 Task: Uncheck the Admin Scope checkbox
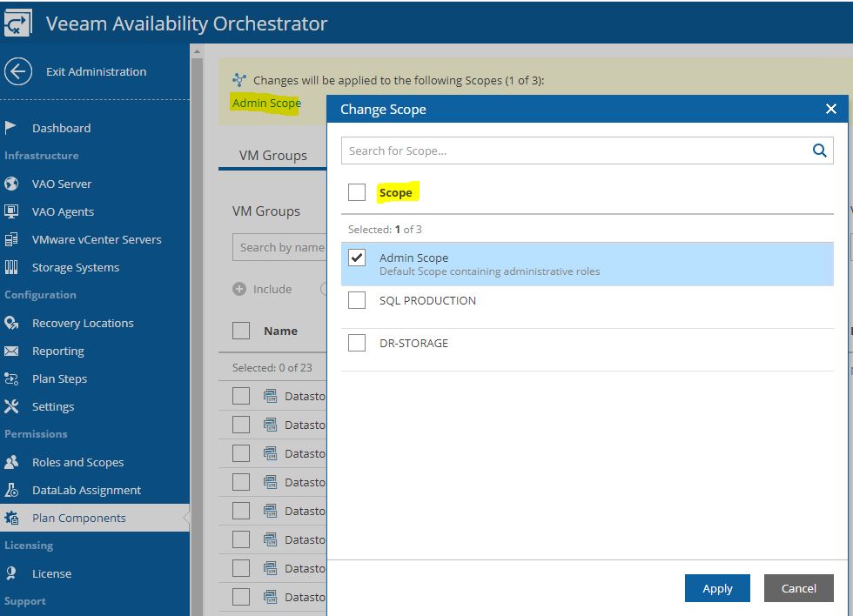click(x=357, y=258)
